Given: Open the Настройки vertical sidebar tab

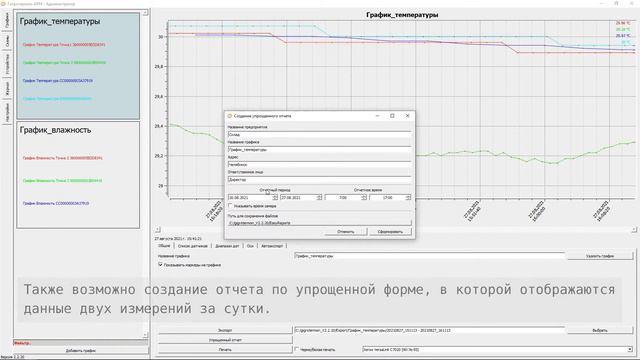Looking at the screenshot, I should 7,112.
